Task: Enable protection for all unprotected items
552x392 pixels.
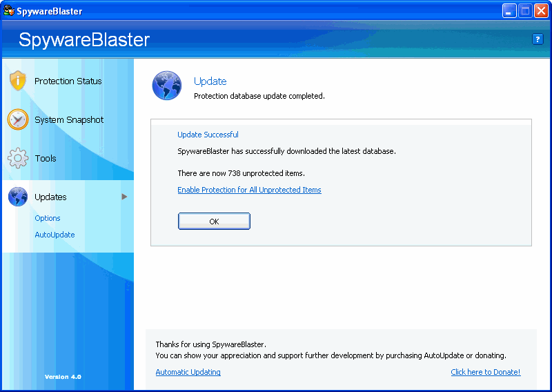Action: pyautogui.click(x=249, y=190)
